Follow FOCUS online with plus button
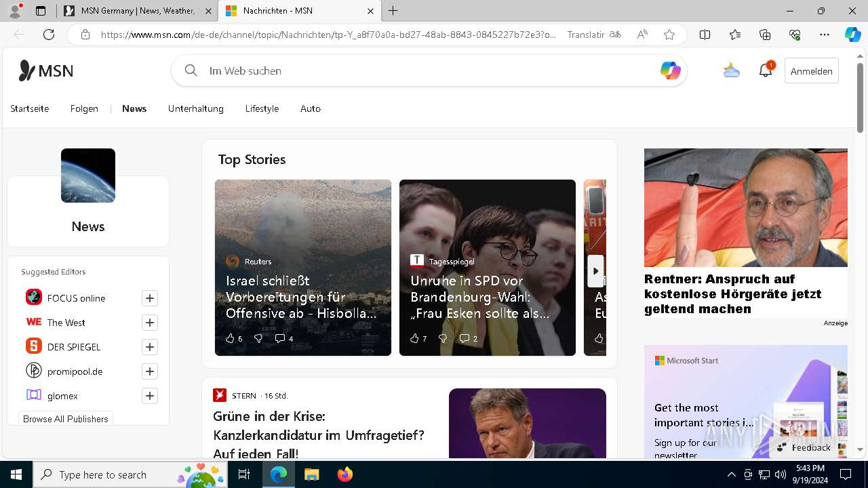 click(150, 298)
